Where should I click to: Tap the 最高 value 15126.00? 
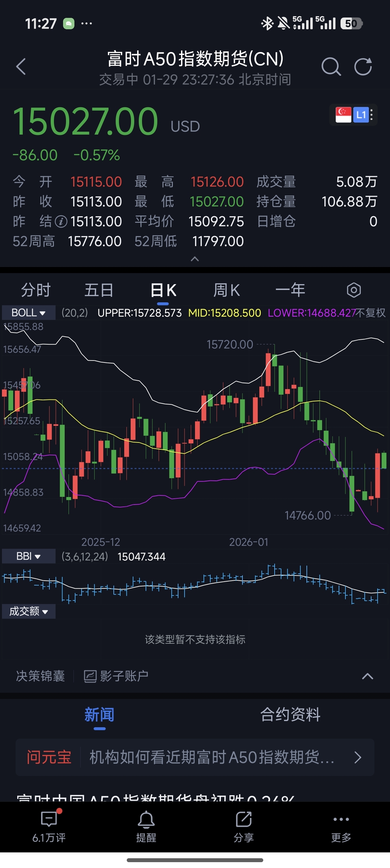(x=217, y=182)
